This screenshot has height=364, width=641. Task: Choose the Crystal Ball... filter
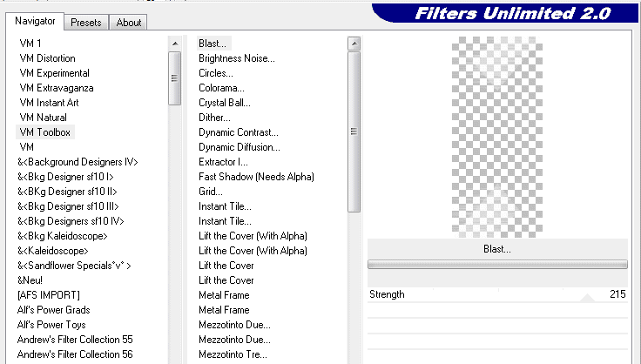[225, 103]
